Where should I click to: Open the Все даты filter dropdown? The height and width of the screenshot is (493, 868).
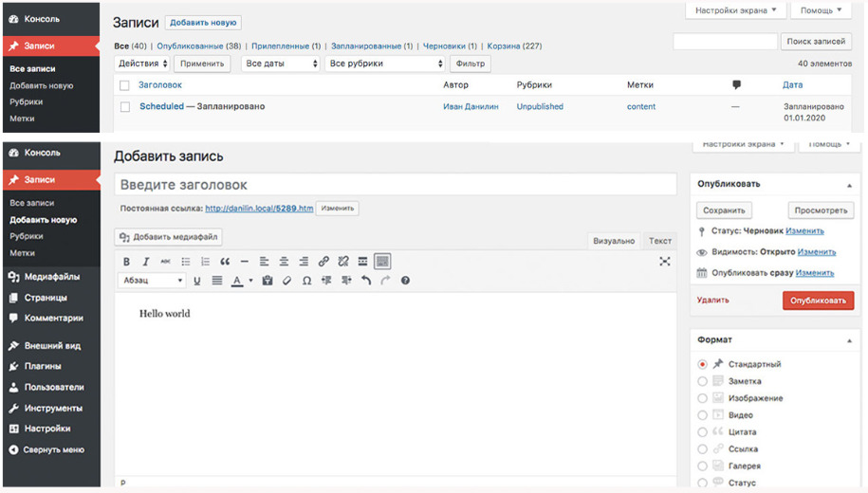click(x=281, y=64)
